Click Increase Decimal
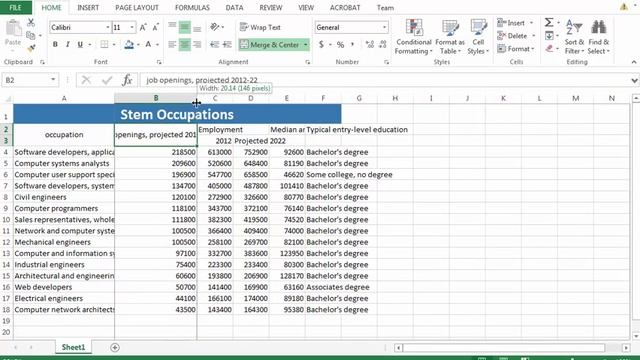 370,44
